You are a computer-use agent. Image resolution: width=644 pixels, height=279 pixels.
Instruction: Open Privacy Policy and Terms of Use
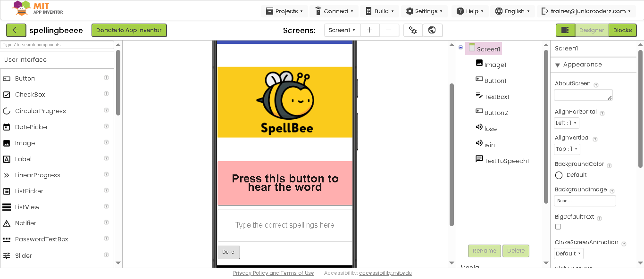[x=273, y=273]
